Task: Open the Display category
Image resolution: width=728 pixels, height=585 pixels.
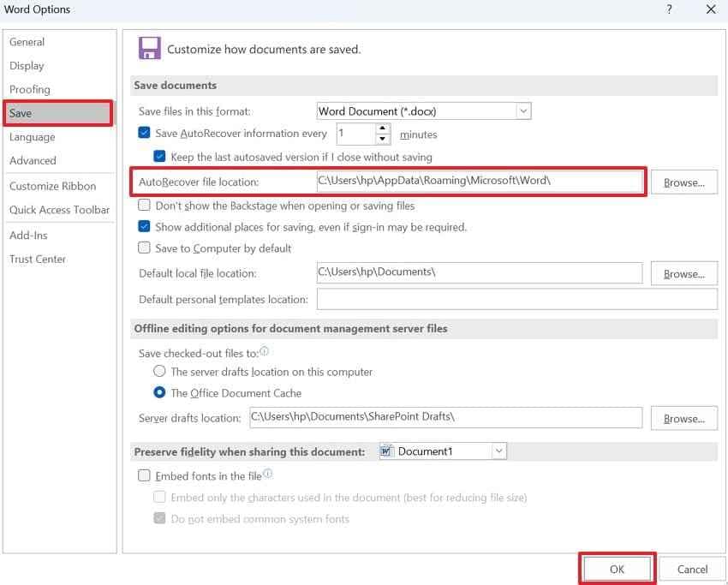Action: (27, 65)
